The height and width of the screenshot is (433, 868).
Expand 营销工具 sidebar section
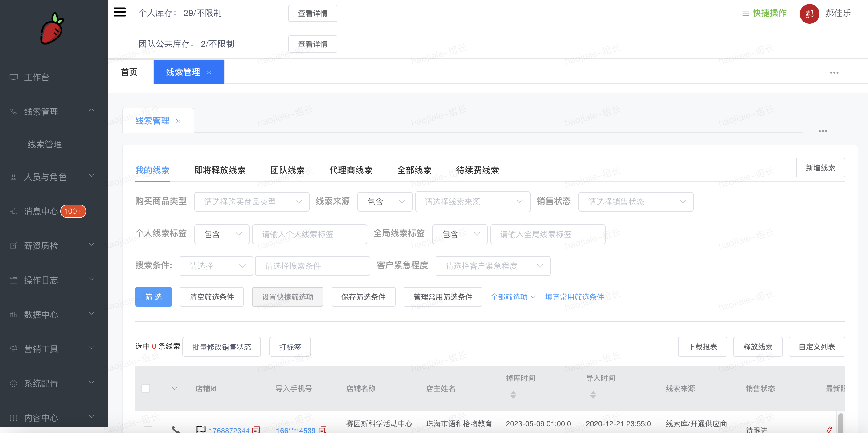[91, 347]
